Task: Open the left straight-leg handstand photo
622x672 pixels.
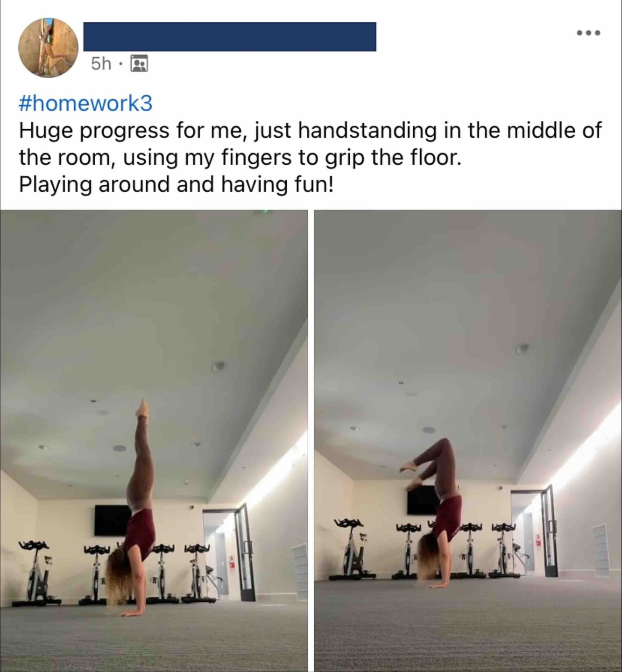Action: tap(154, 441)
